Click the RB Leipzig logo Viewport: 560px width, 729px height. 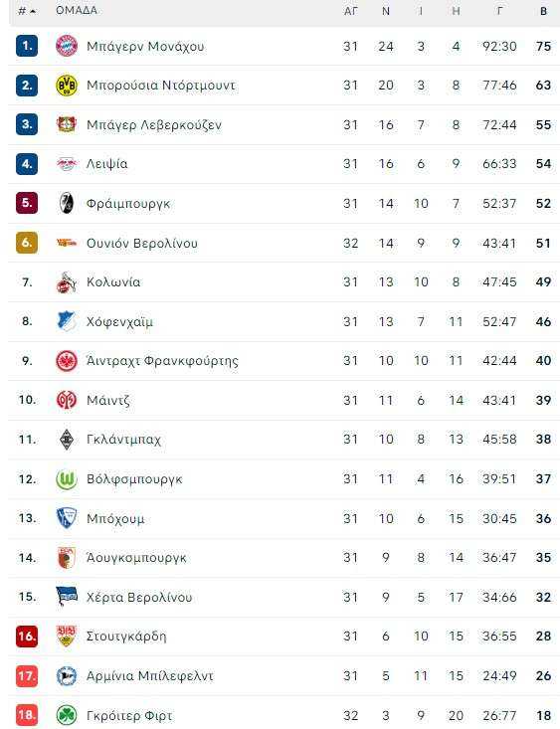[67, 164]
